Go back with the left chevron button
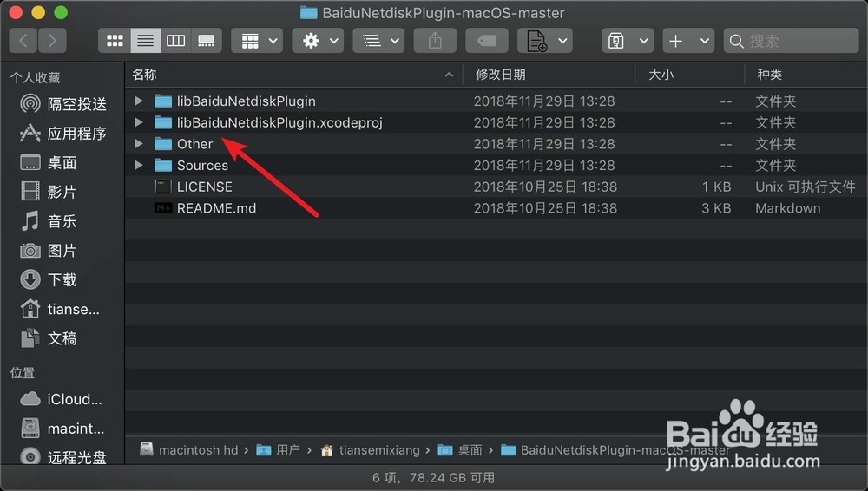The image size is (868, 491). (x=23, y=41)
